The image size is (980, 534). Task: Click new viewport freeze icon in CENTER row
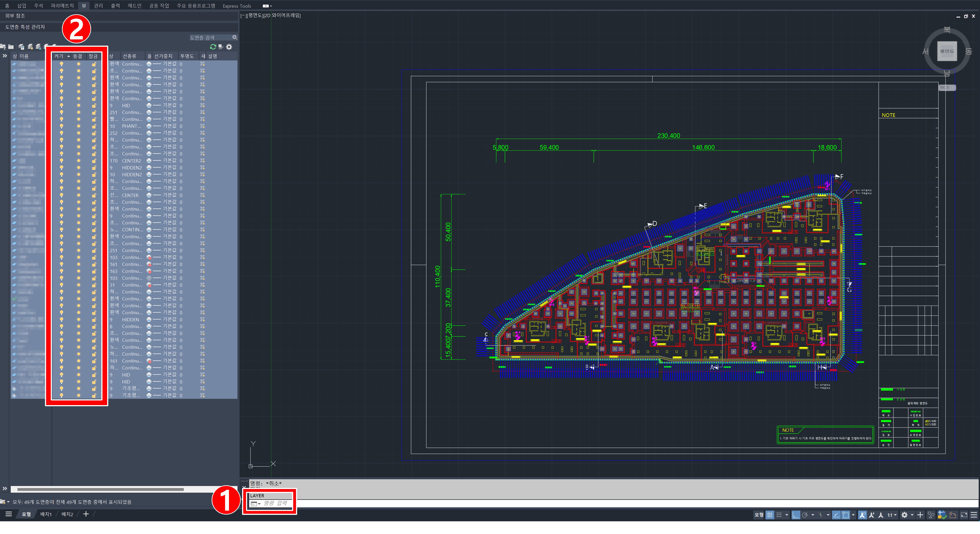click(202, 195)
